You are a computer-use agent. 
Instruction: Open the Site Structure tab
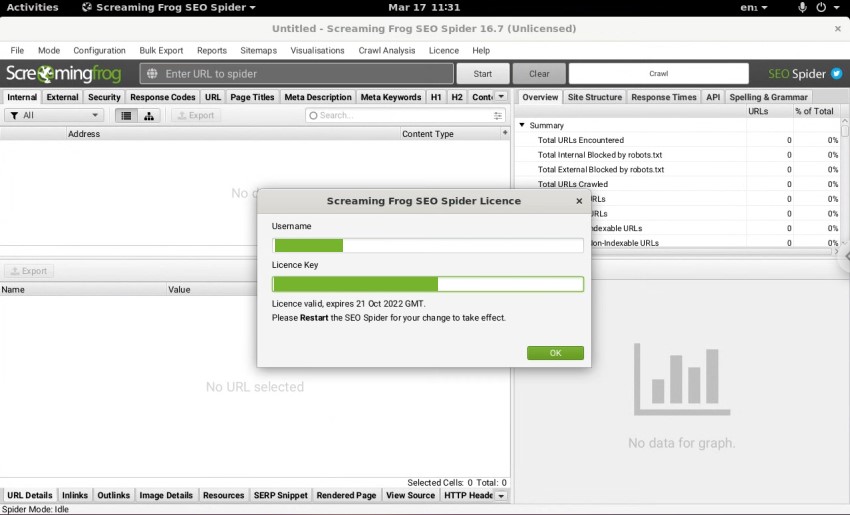(x=594, y=97)
